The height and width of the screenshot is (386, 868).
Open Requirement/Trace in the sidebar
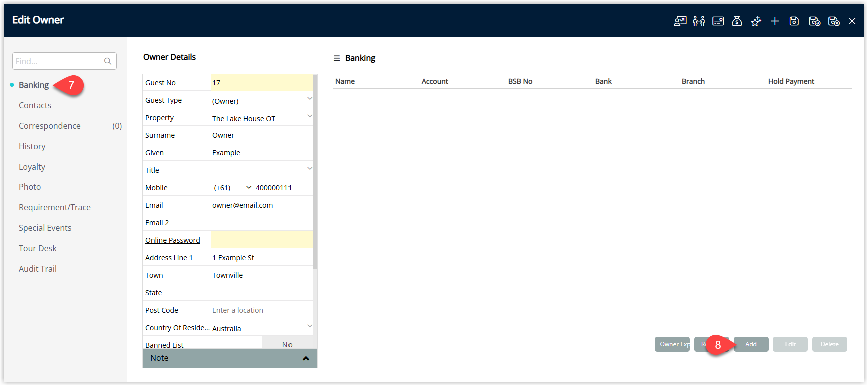coord(55,207)
